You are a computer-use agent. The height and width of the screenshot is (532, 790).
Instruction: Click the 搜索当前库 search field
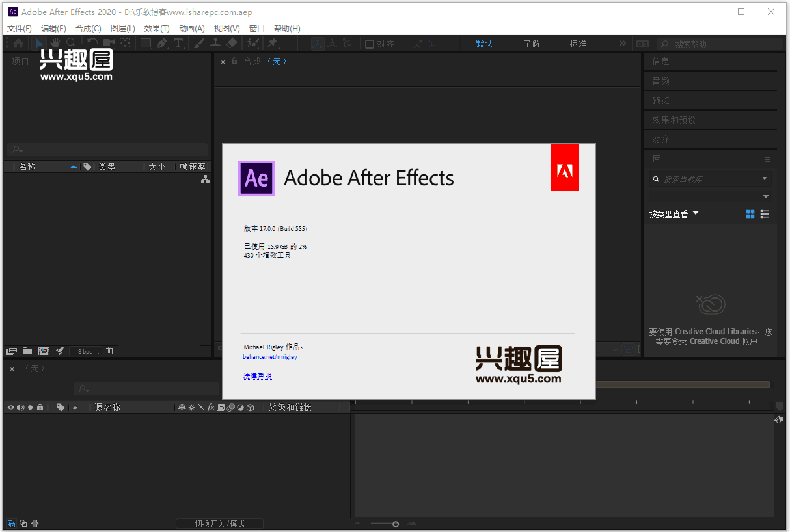click(710, 179)
